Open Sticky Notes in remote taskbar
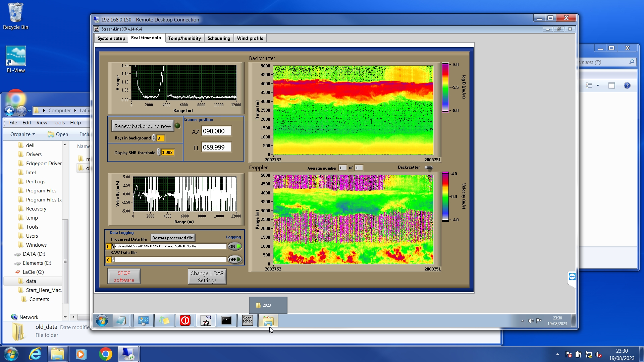This screenshot has height=362, width=644. [x=164, y=320]
